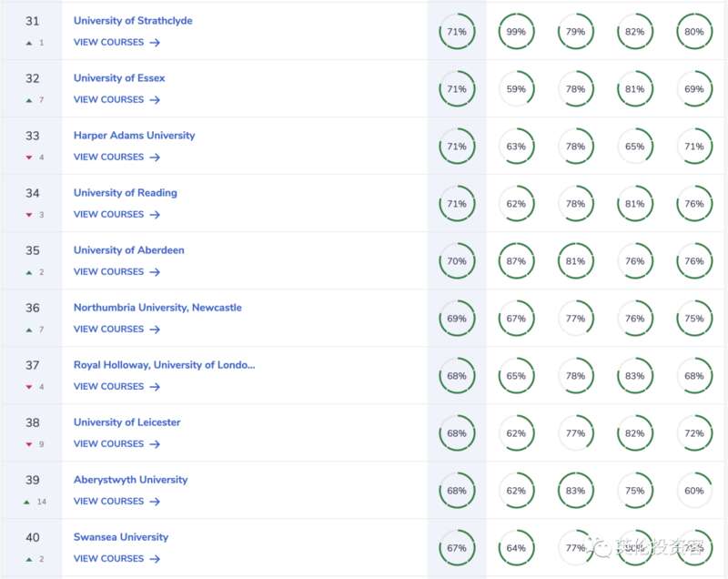
Task: Select Harper Adams University name
Action: 134,136
